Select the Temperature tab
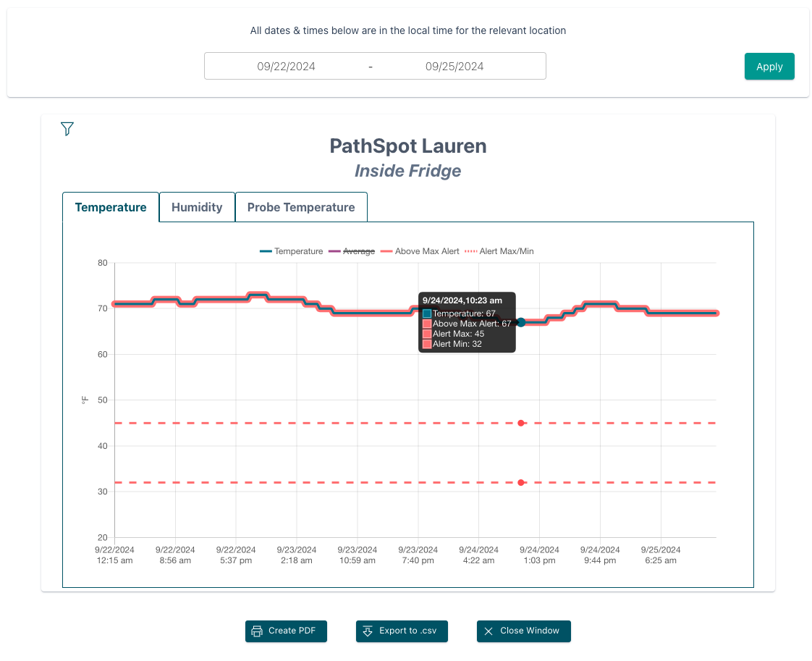 [x=111, y=207]
